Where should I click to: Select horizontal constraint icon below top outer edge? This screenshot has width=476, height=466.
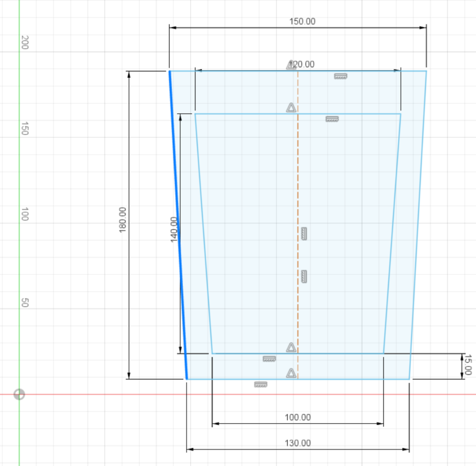point(341,76)
